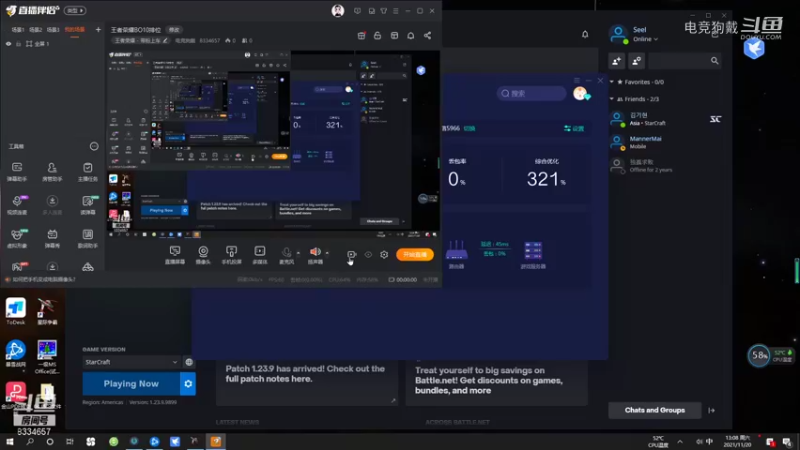Toggle preview eye icon beside settings gear
The image size is (800, 450).
click(x=368, y=255)
